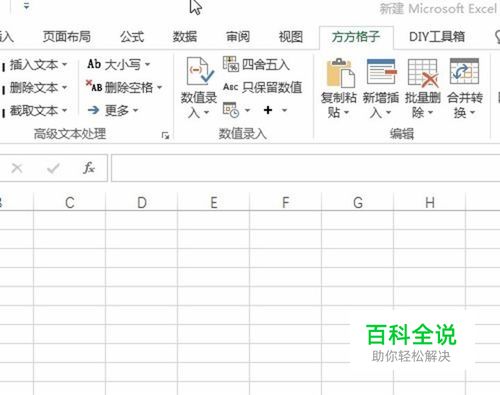Open 高级文本处理 dialog launcher
Screen dimensions: 500x395
pyautogui.click(x=165, y=135)
